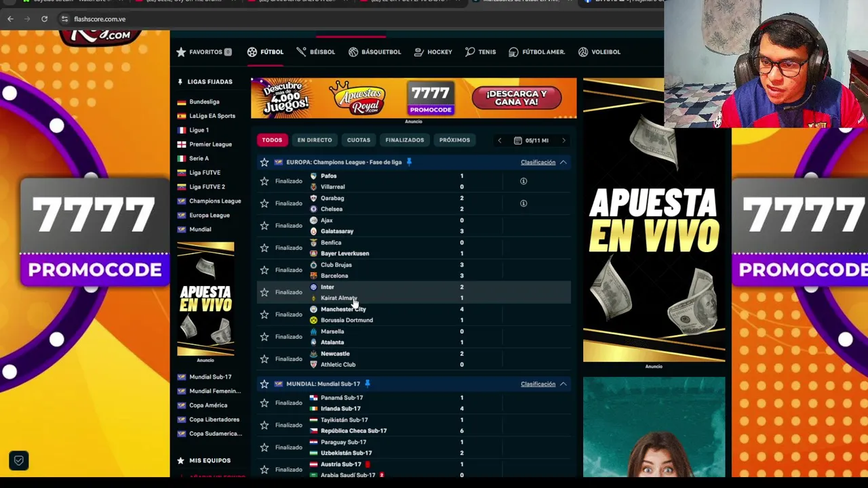The width and height of the screenshot is (868, 488).
Task: Click Descarga y Gana Ya button
Action: pyautogui.click(x=517, y=98)
